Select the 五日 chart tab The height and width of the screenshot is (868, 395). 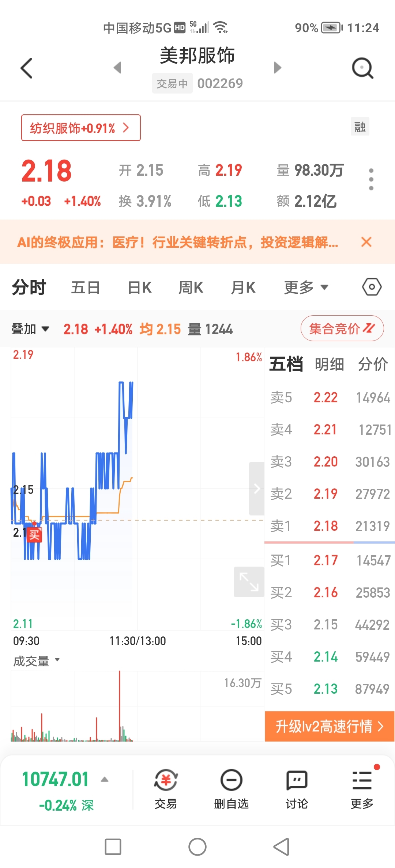pyautogui.click(x=86, y=287)
